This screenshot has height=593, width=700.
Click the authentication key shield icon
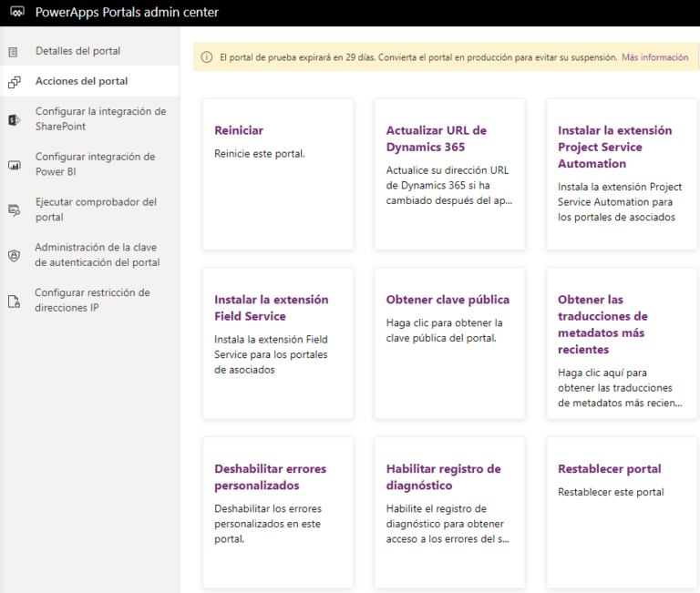tap(15, 256)
